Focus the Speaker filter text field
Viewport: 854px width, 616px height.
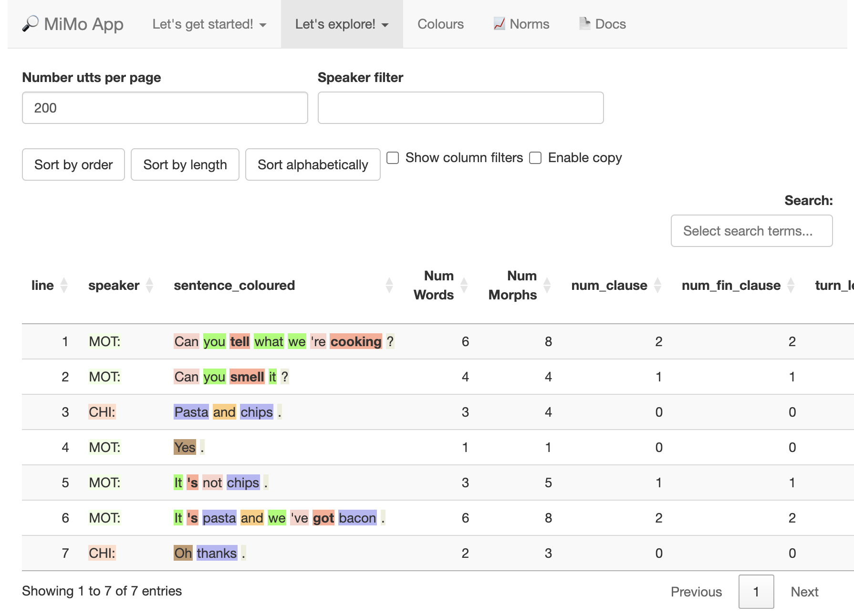point(460,108)
